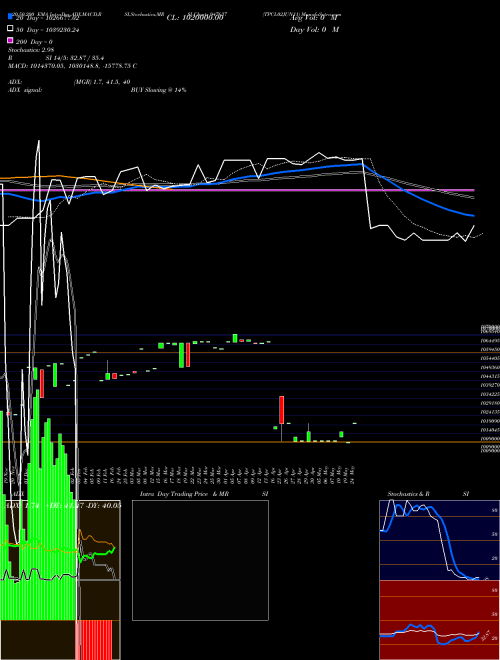This screenshot has height=660, width=500.
Task: Click the Stochastics & R panel heading
Action: (408, 494)
